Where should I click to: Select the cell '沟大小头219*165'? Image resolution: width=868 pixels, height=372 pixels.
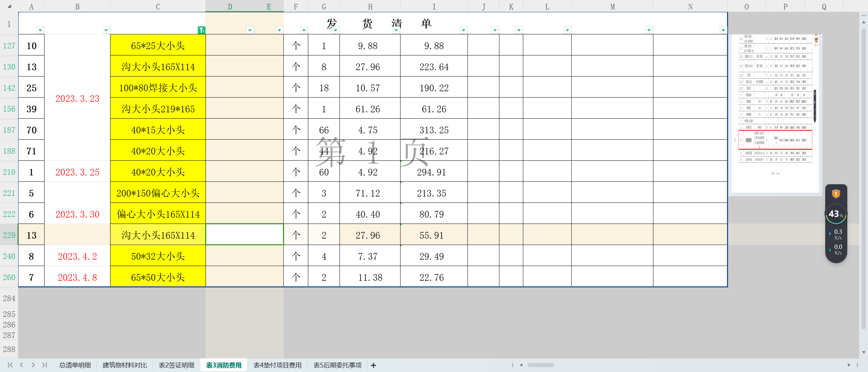[x=158, y=109]
